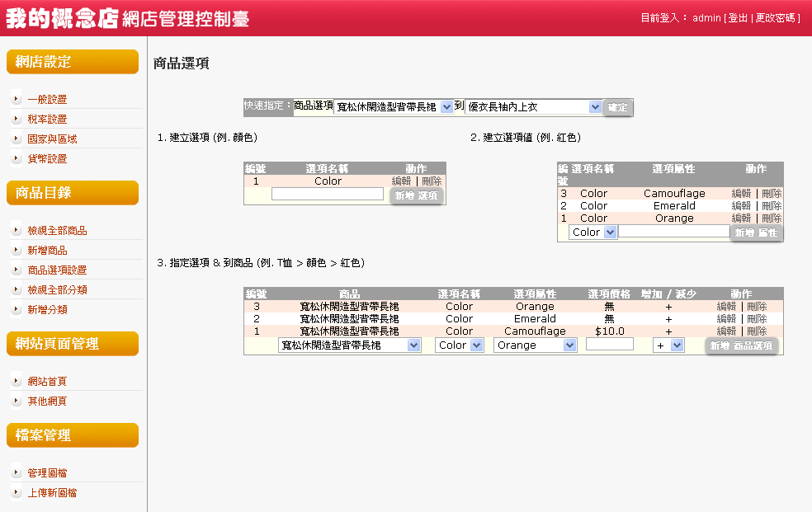Click arrow icon beside 網站首頁
The height and width of the screenshot is (512, 812).
click(x=17, y=382)
